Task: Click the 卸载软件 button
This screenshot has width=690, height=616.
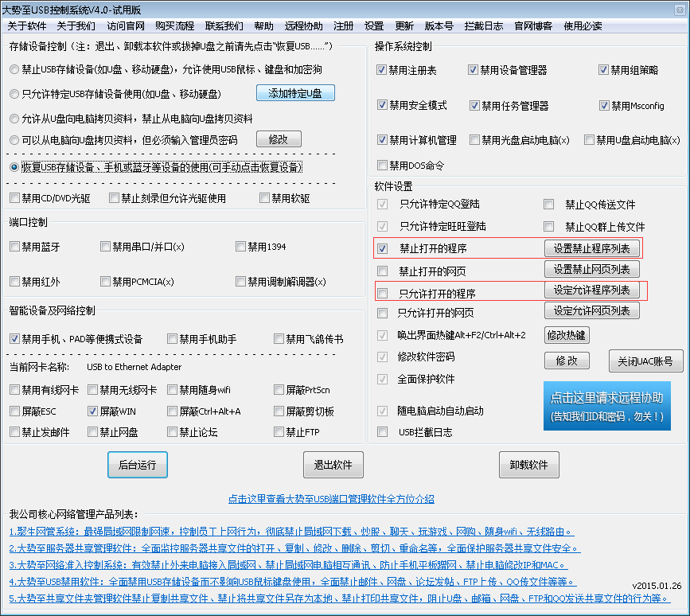Action: tap(528, 465)
